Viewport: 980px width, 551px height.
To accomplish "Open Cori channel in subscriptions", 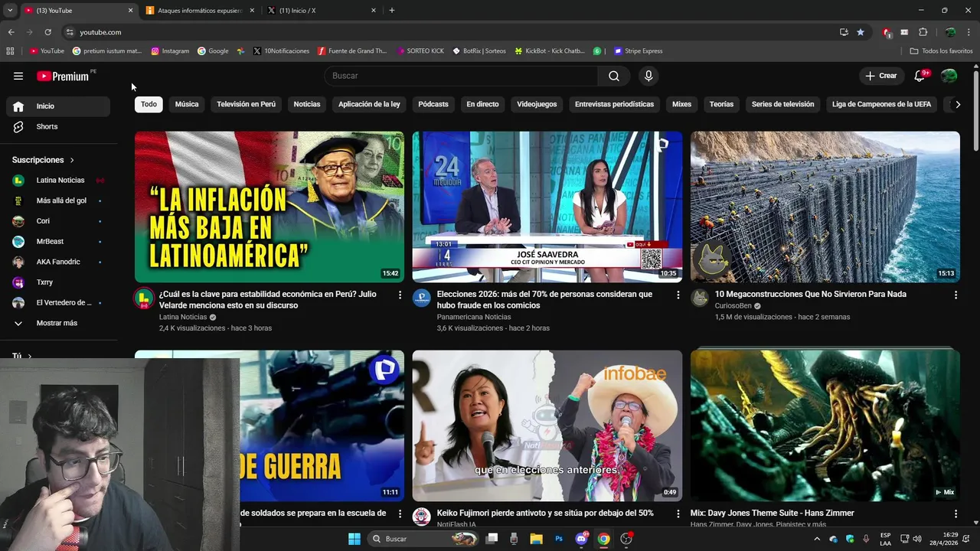I will pos(58,221).
